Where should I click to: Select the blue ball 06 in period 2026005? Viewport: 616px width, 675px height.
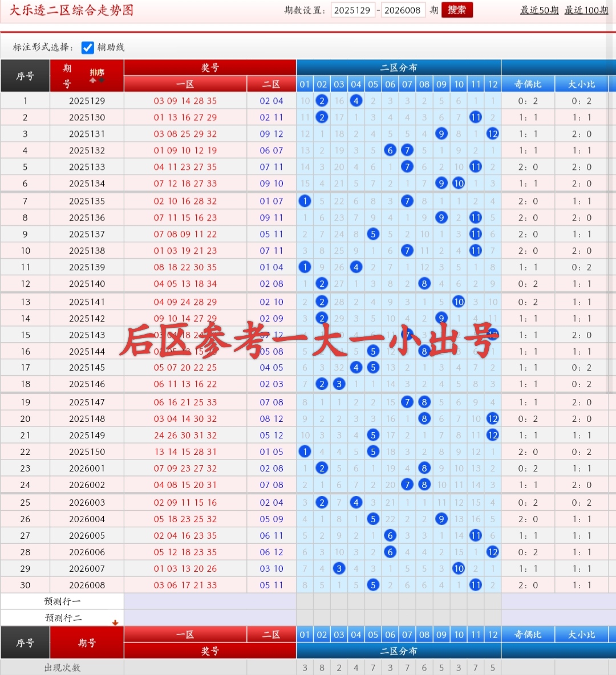390,535
